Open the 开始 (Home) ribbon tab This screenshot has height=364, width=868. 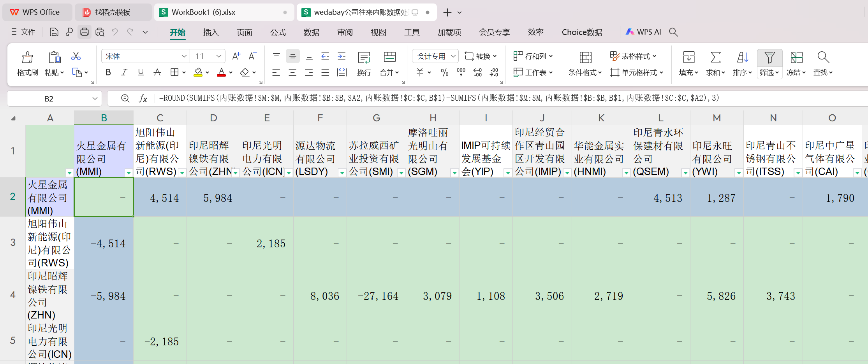pos(178,32)
